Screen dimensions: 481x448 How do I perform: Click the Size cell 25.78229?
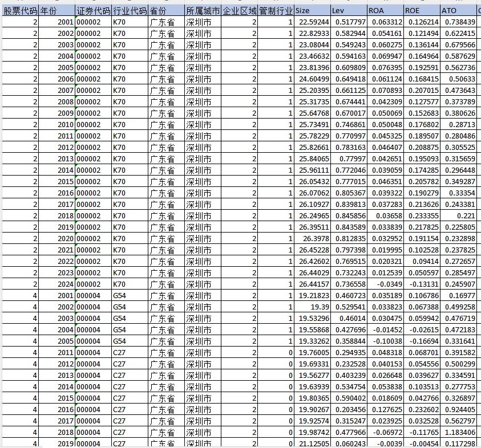tap(312, 136)
